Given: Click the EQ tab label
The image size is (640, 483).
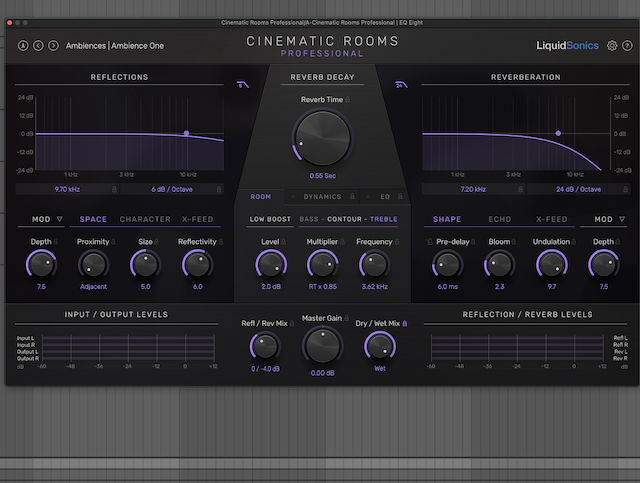Looking at the screenshot, I should [x=385, y=197].
